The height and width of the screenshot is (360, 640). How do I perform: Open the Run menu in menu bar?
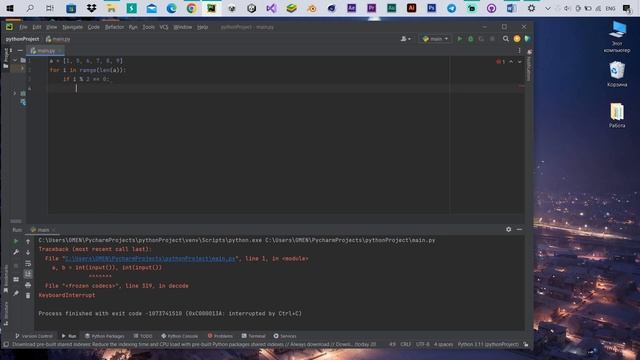(133, 27)
